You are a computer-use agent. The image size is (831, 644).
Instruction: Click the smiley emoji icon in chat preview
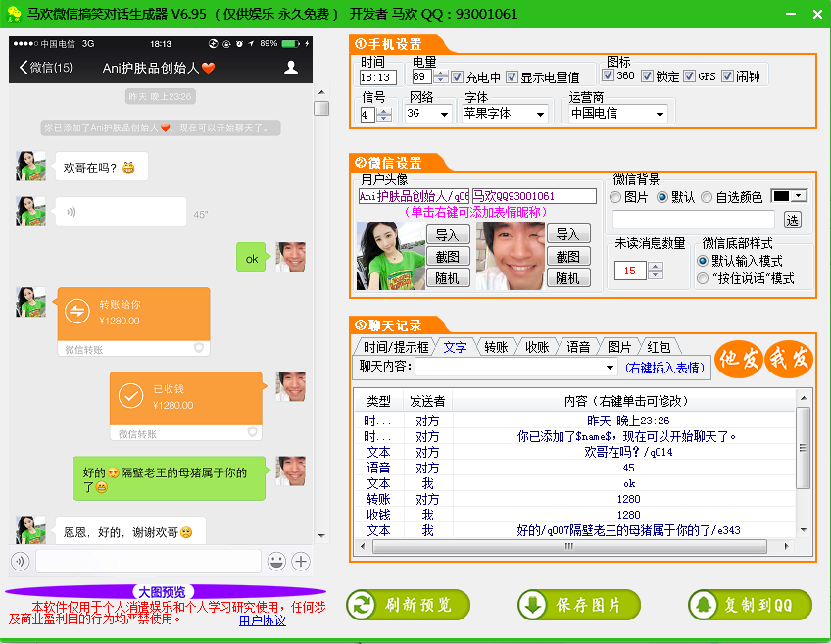[275, 560]
